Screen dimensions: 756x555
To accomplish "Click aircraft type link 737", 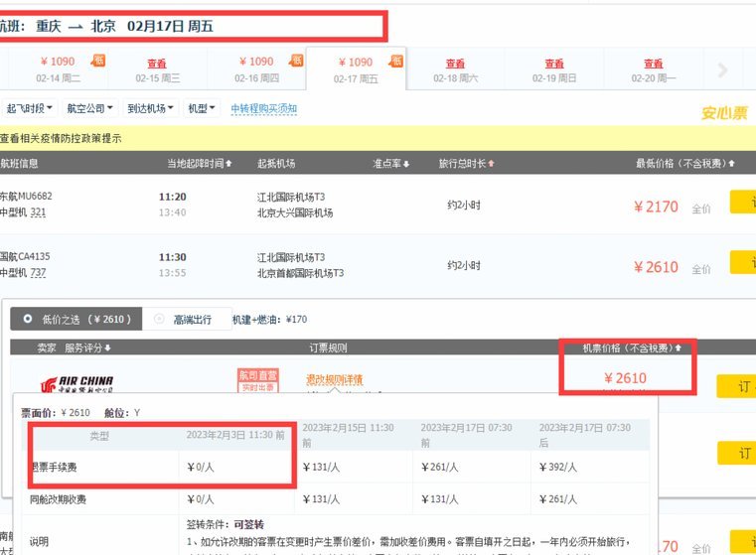I will [38, 273].
